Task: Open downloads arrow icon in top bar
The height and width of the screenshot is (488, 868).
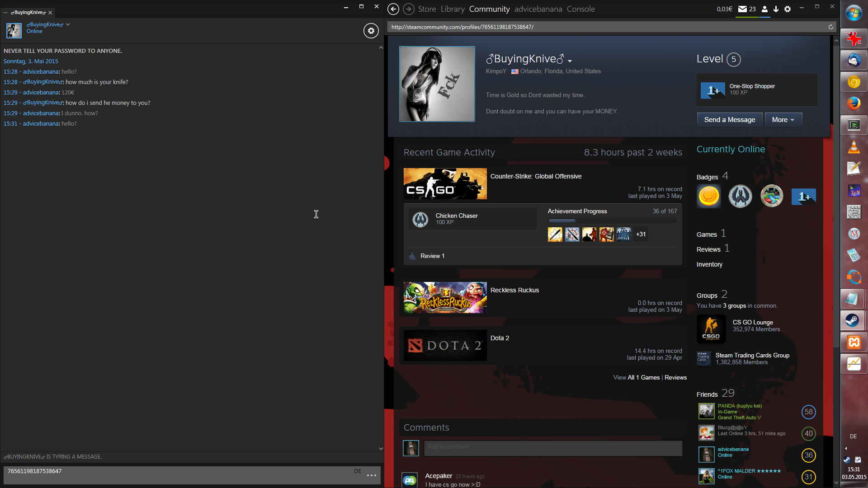Action: 776,9
